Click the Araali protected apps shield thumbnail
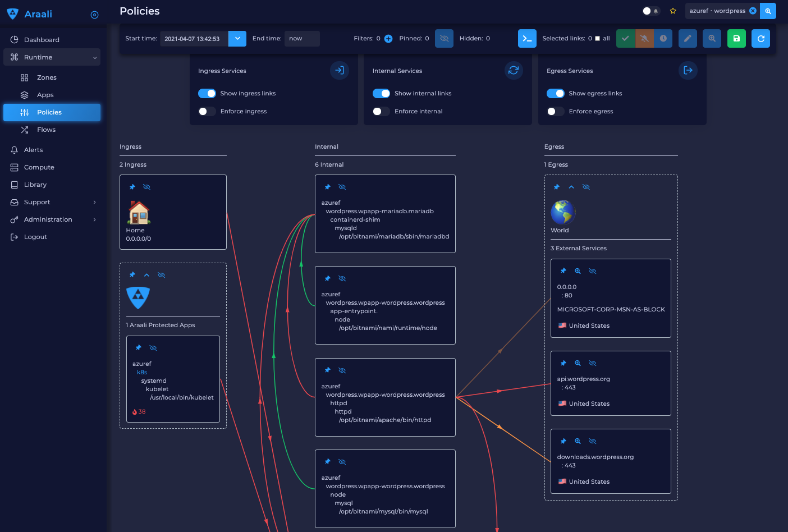The height and width of the screenshot is (532, 788). pyautogui.click(x=138, y=298)
